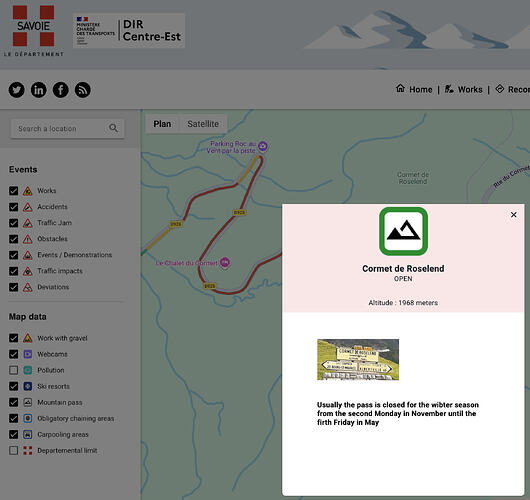Select the Plan map view

coord(162,124)
